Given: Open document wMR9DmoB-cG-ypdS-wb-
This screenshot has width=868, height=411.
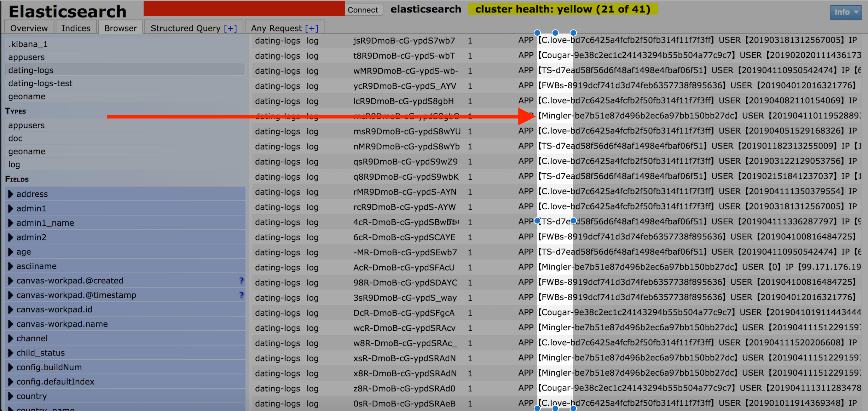Looking at the screenshot, I should [x=406, y=71].
